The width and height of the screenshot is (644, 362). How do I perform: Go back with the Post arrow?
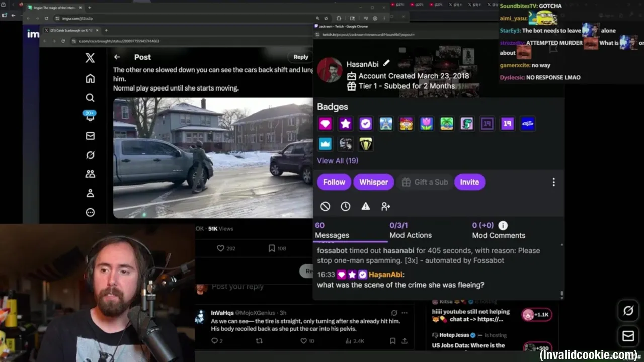tap(117, 57)
